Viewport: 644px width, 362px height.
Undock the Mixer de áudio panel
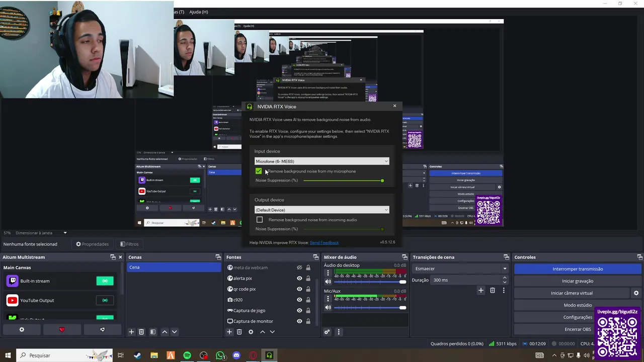pyautogui.click(x=405, y=257)
